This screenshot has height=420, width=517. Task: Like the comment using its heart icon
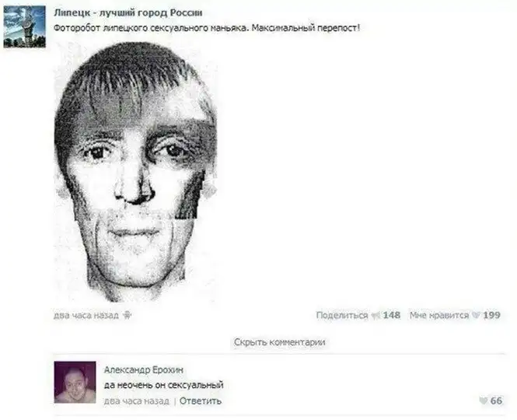coord(483,401)
